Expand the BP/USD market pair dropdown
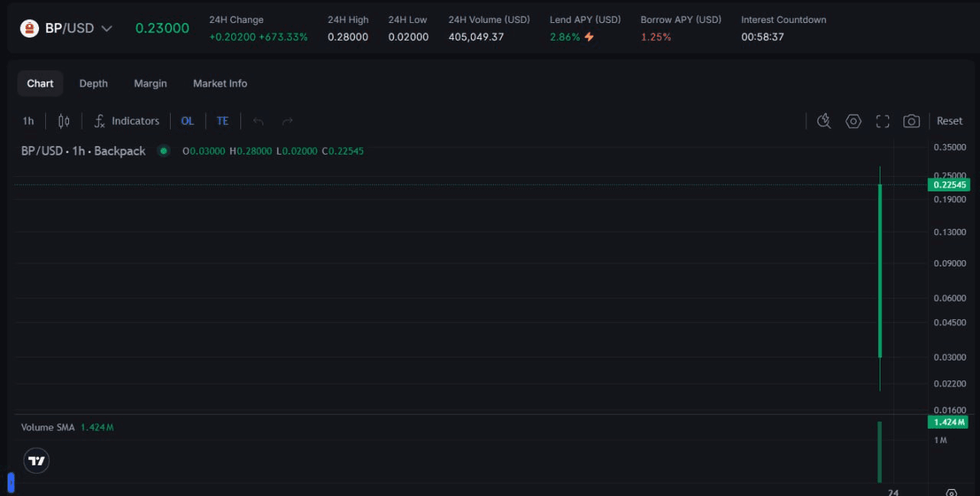 point(106,28)
